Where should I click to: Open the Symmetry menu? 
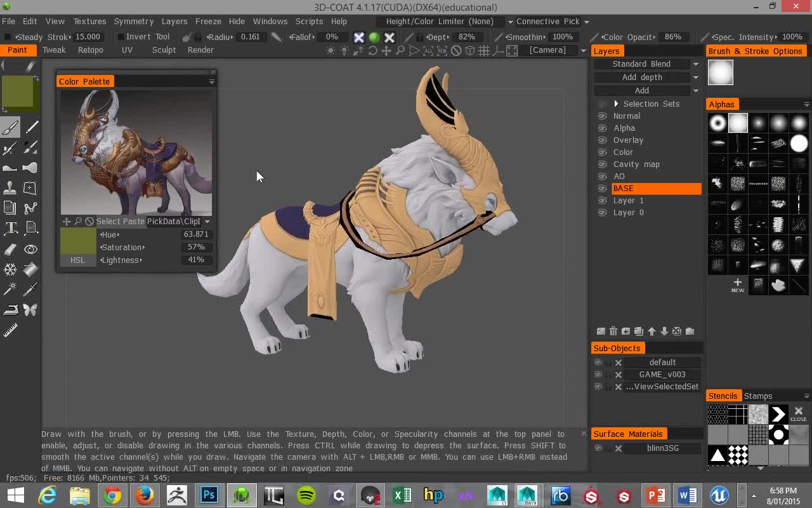coord(133,22)
